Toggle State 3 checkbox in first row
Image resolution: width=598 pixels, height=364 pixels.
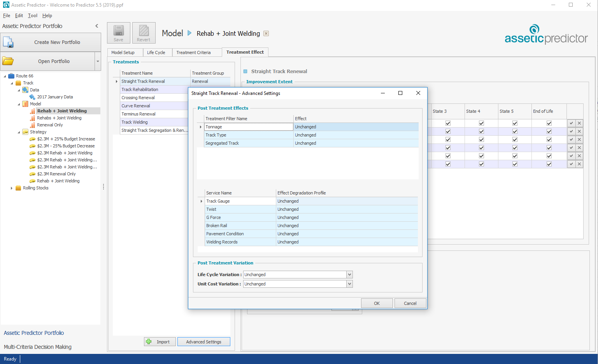coord(448,123)
